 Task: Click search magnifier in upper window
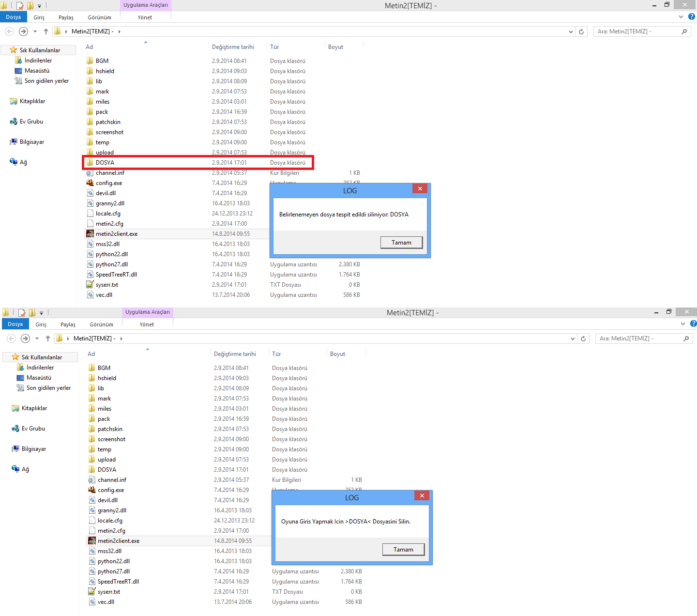tap(684, 31)
